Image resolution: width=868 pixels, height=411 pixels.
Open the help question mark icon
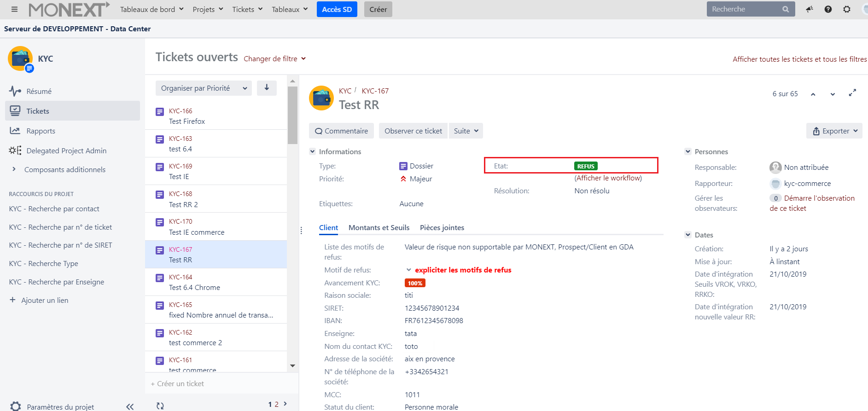(828, 9)
